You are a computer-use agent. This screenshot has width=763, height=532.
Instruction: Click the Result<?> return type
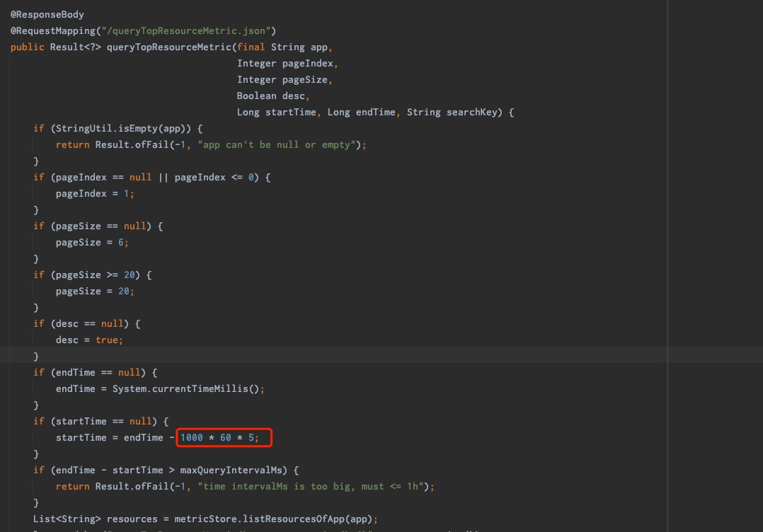coord(76,47)
